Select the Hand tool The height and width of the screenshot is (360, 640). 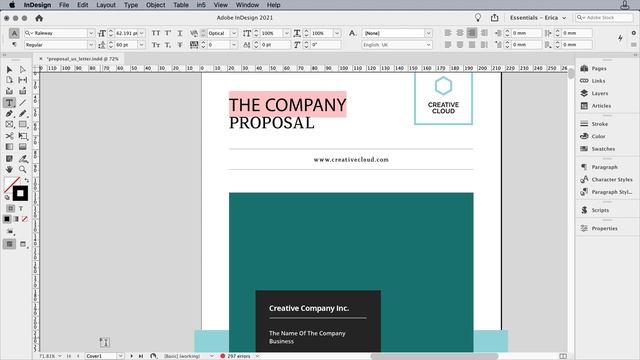coord(9,169)
